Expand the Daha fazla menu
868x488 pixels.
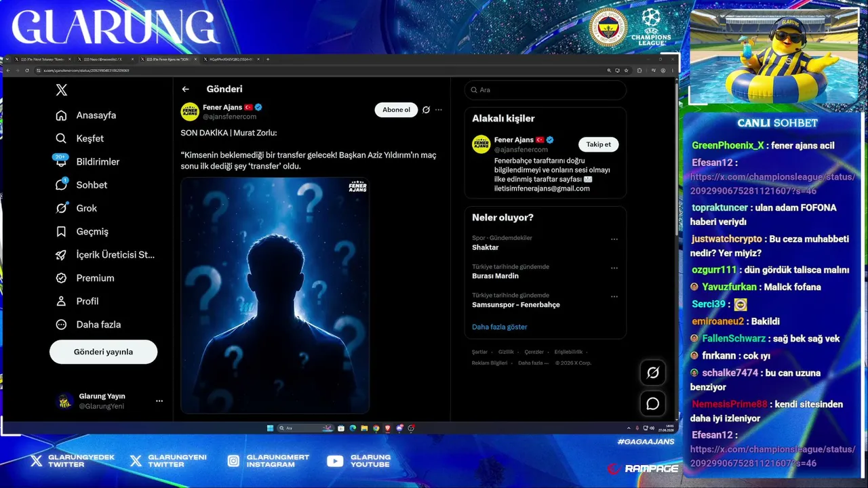tap(88, 324)
